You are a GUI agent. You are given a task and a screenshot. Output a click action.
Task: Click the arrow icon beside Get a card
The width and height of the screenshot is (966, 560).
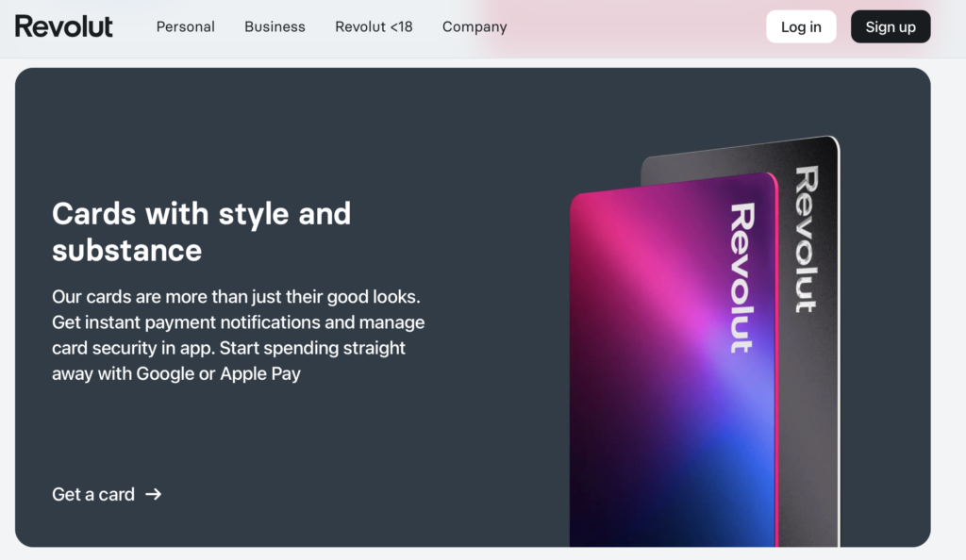(x=154, y=494)
